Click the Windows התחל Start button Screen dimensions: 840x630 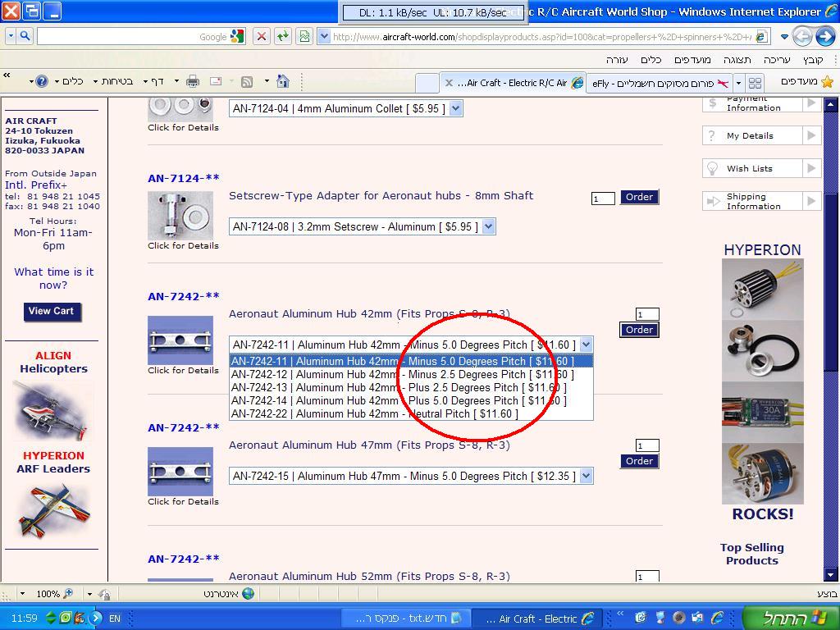(791, 619)
